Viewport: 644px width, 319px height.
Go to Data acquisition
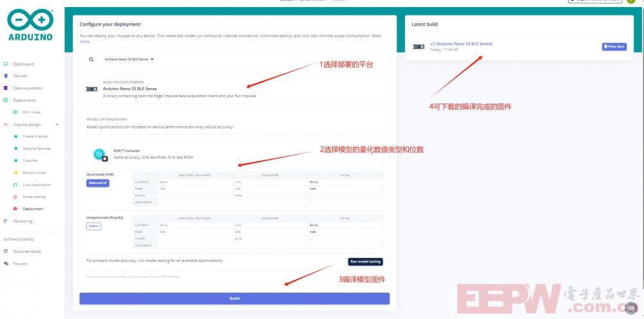(28, 88)
